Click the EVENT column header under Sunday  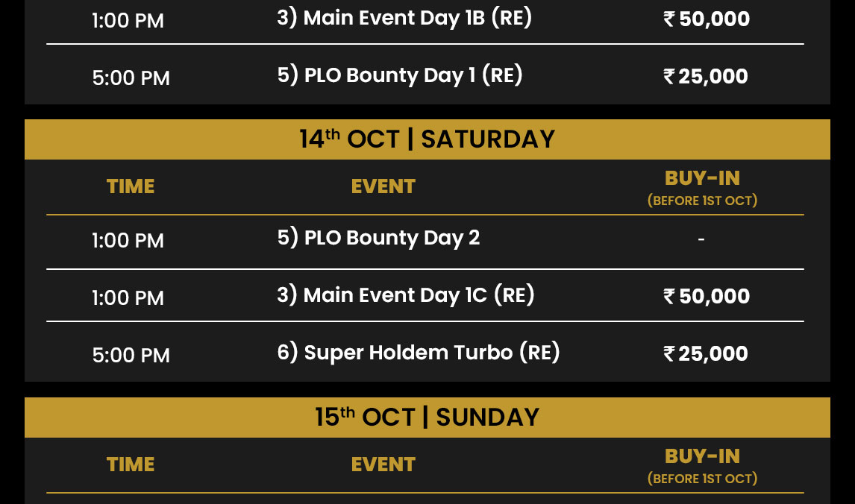pos(383,464)
